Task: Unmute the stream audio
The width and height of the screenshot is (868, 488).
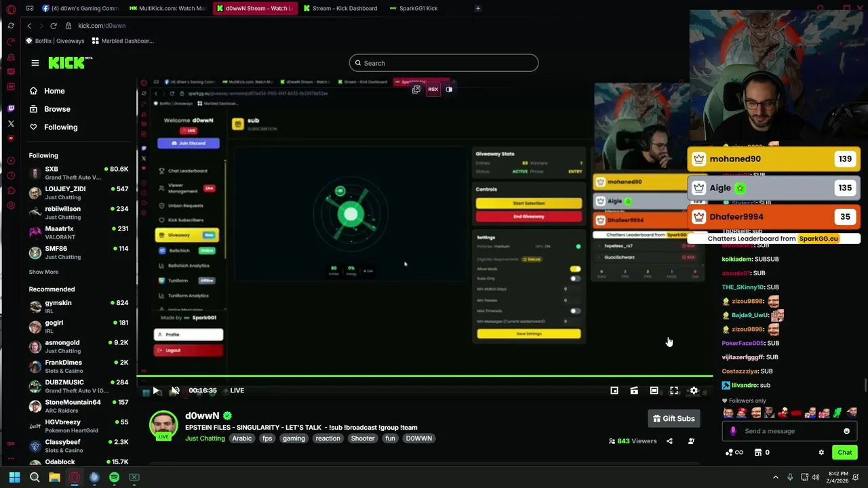Action: point(175,390)
